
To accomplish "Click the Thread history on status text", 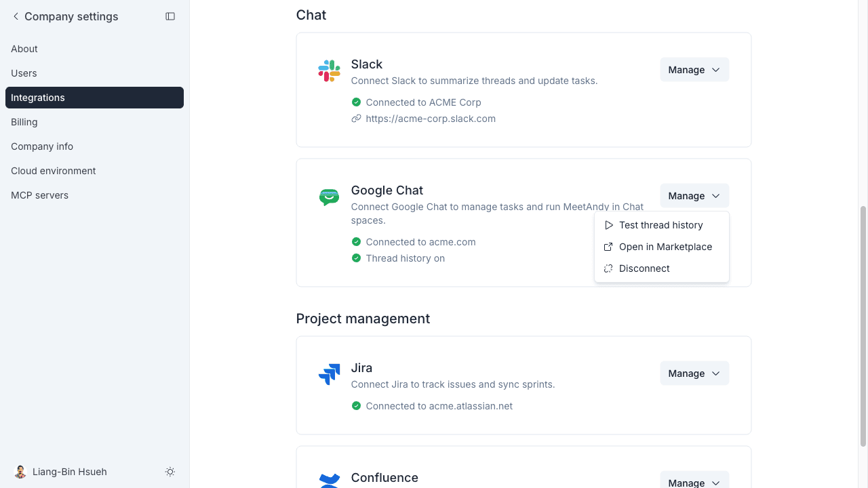I will 406,258.
